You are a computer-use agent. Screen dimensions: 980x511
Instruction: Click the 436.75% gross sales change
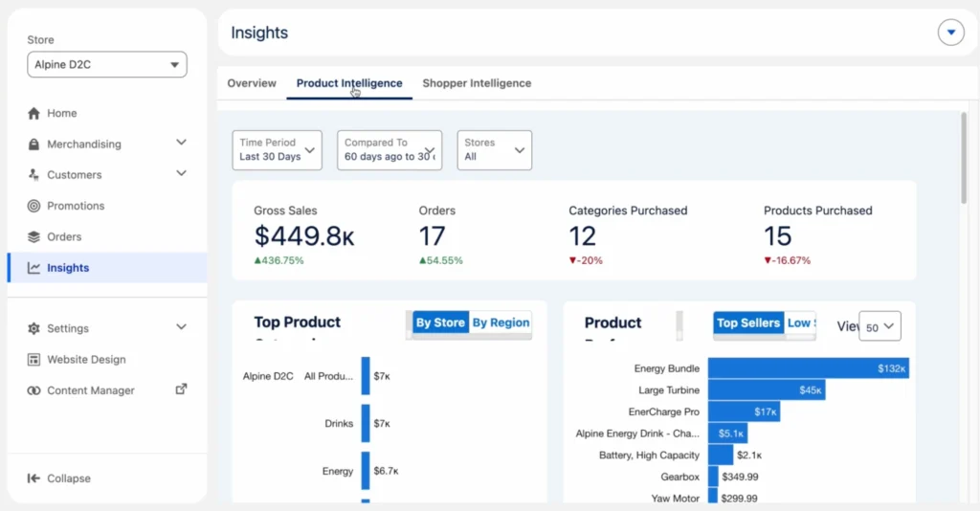[x=278, y=260]
